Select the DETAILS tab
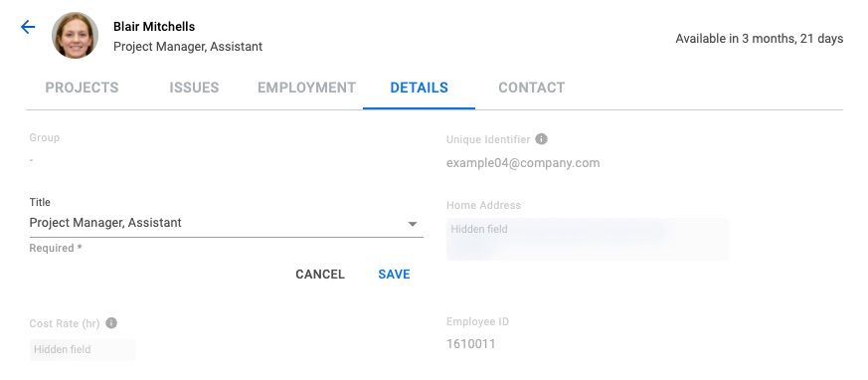This screenshot has height=380, width=868. coord(419,88)
